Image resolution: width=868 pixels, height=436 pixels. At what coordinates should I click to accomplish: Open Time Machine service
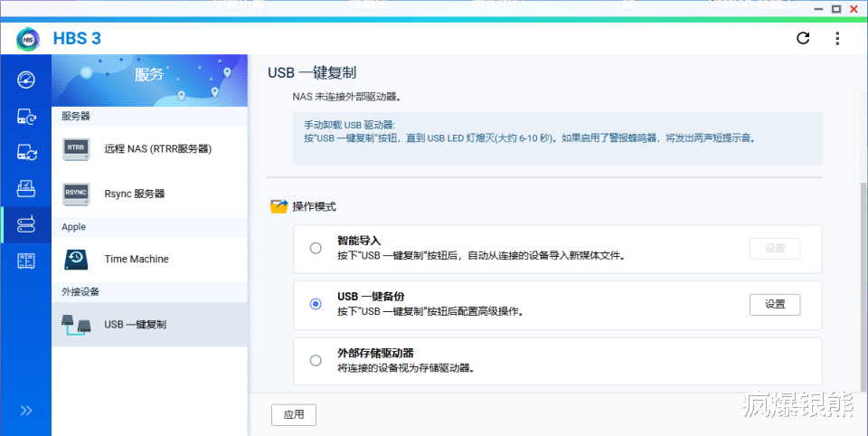point(149,259)
